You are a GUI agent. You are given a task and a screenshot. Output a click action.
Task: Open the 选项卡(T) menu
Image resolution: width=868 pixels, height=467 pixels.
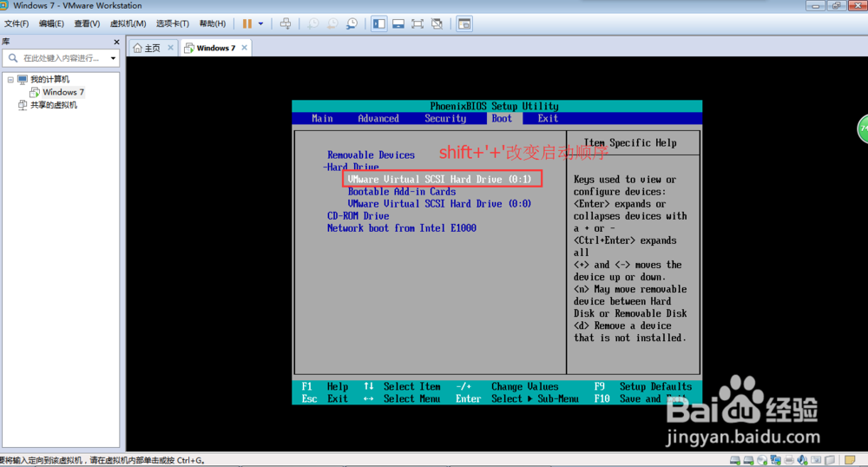click(172, 23)
